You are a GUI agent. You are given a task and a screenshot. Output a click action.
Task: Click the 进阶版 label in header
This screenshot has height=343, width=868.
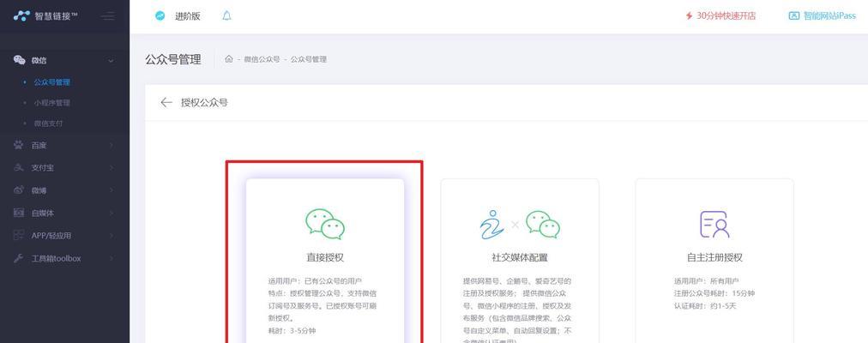coord(188,16)
